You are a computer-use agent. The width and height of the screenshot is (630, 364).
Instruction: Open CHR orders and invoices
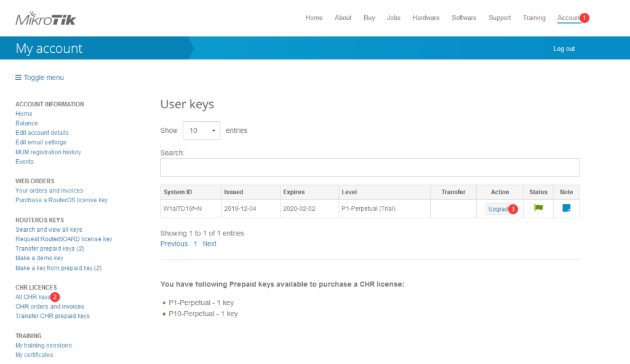(50, 307)
